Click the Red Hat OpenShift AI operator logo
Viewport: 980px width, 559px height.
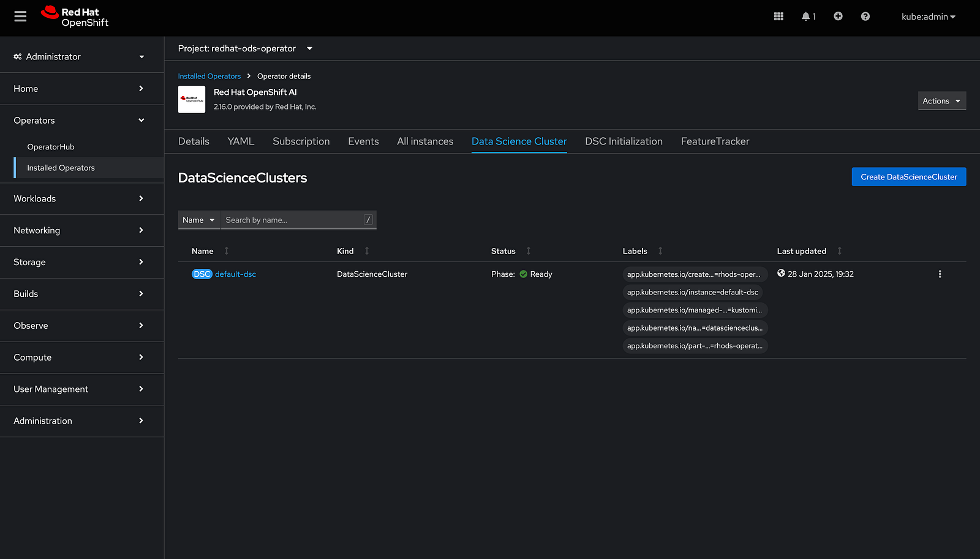pyautogui.click(x=192, y=99)
